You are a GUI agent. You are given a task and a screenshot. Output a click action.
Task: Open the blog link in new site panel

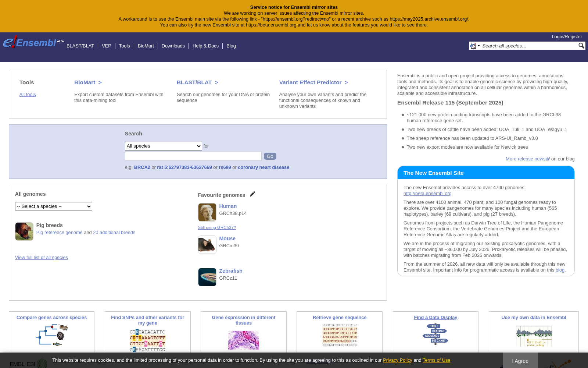(x=560, y=270)
